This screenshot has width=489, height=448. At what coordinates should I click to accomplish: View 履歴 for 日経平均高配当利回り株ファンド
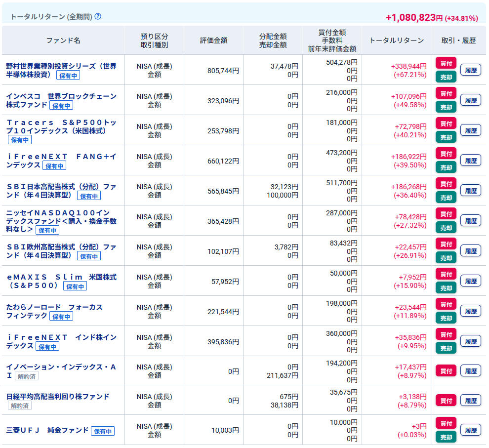[x=471, y=401]
